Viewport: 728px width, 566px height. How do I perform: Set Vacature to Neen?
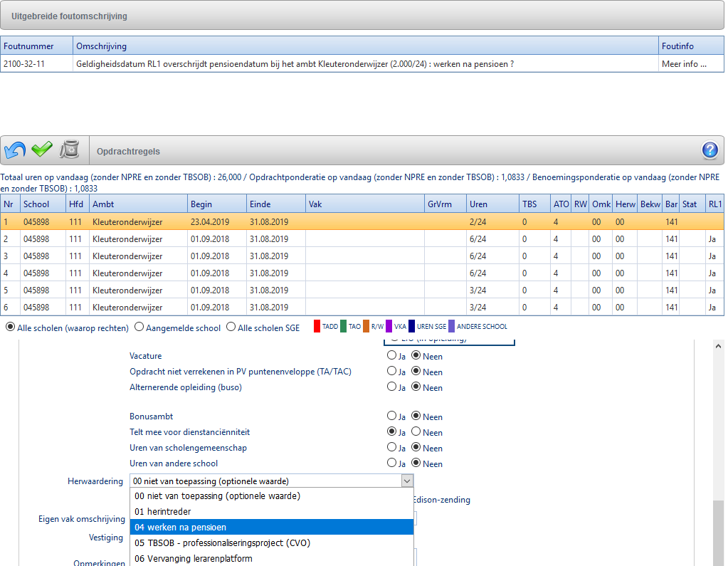point(416,355)
